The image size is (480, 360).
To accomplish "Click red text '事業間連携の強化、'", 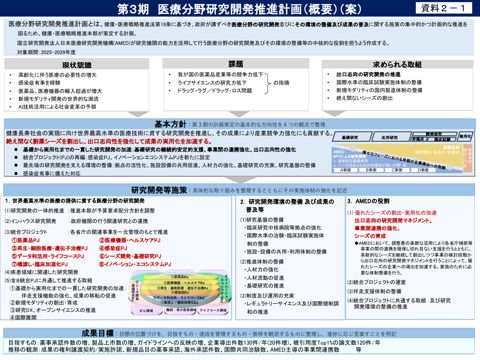I will pyautogui.click(x=377, y=228).
